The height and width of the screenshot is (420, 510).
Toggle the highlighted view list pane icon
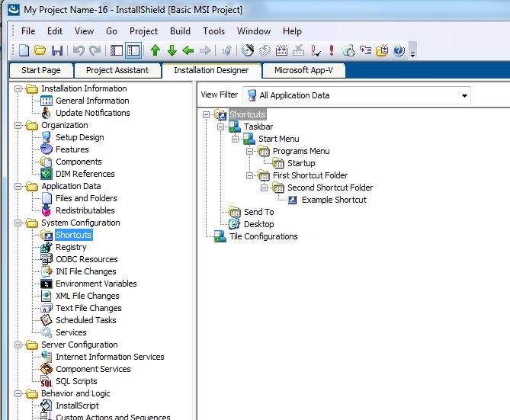[x=133, y=50]
